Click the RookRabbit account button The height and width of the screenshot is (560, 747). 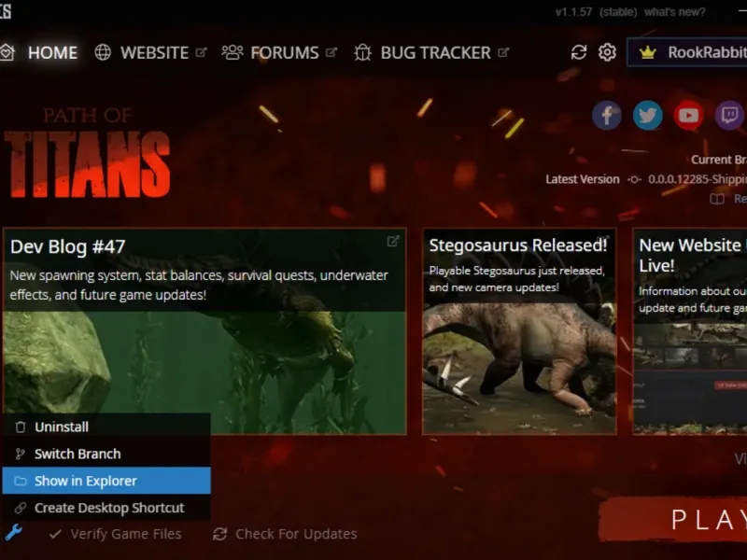(x=687, y=52)
